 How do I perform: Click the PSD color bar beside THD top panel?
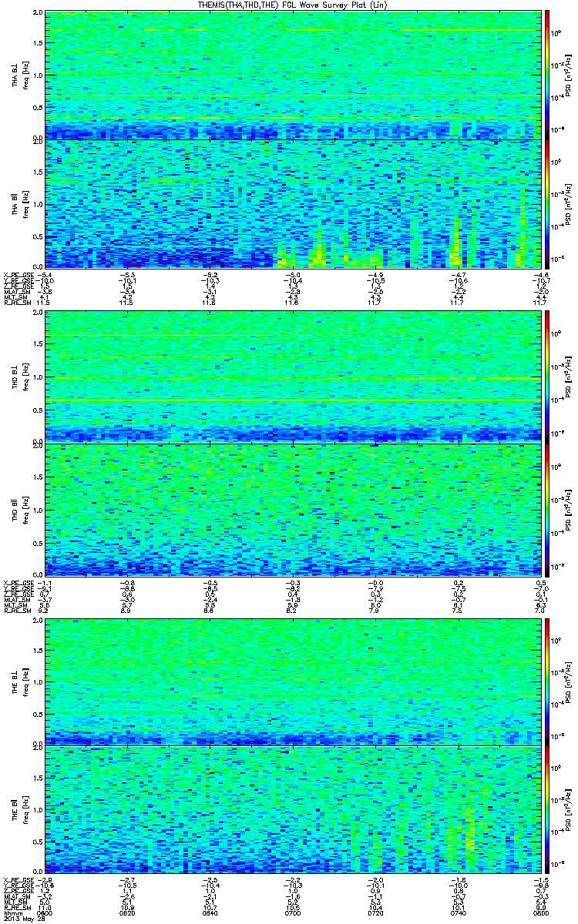pyautogui.click(x=547, y=377)
